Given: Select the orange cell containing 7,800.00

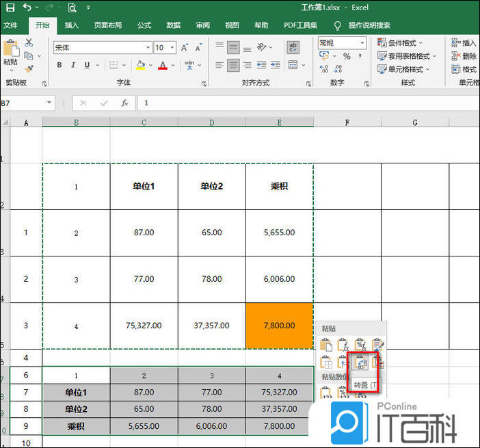Looking at the screenshot, I should [x=279, y=326].
